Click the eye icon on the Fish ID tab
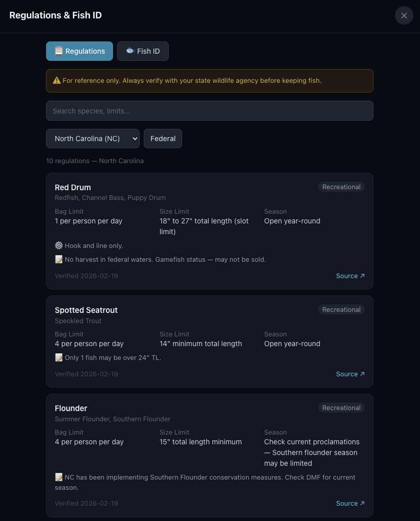The height and width of the screenshot is (521, 420). coord(130,51)
